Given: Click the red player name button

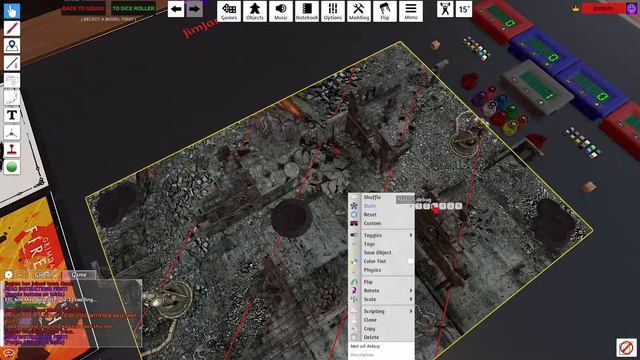Looking at the screenshot, I should tap(603, 8).
